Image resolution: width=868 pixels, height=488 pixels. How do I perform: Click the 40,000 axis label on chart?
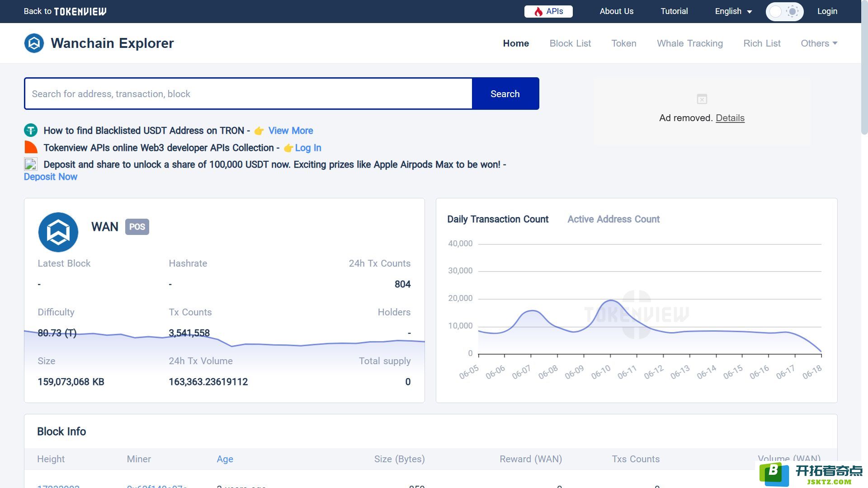(x=460, y=244)
